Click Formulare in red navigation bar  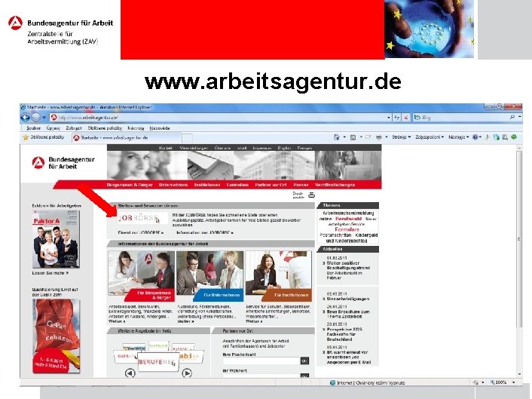click(x=237, y=185)
